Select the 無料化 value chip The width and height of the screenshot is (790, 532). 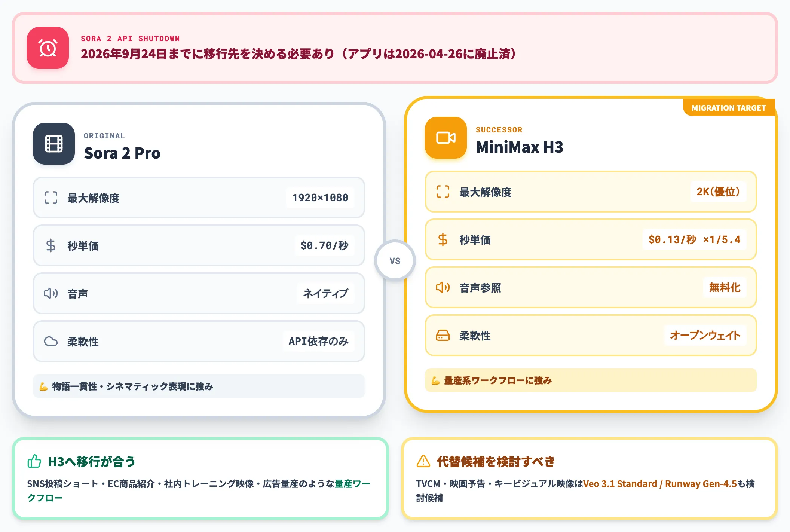pyautogui.click(x=725, y=287)
